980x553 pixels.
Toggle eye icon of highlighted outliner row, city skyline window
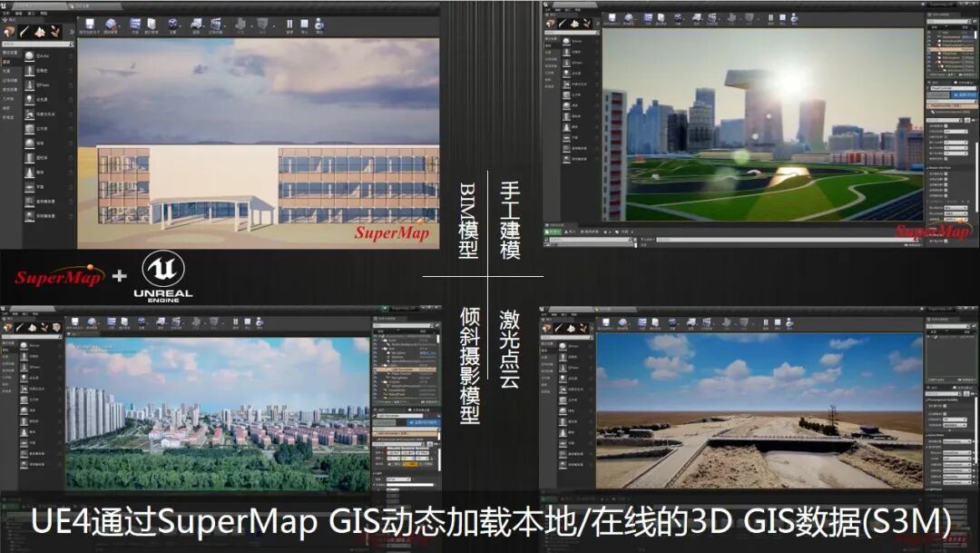929,49
